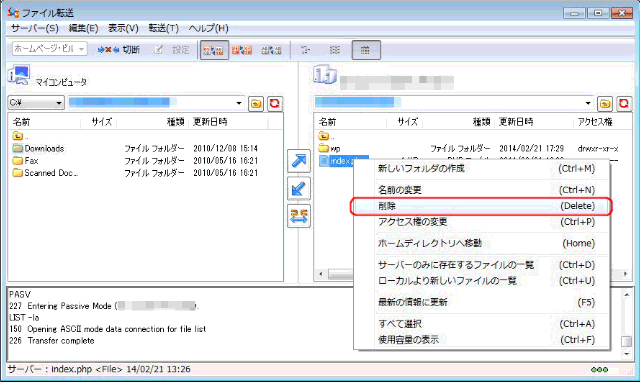This screenshot has height=382, width=640.
Task: Select the wp folder on server
Action: point(329,148)
